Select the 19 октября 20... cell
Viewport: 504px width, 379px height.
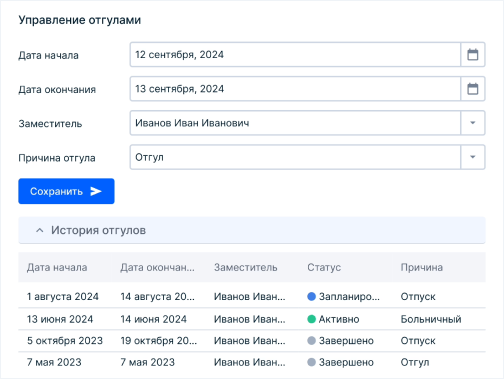click(x=159, y=341)
